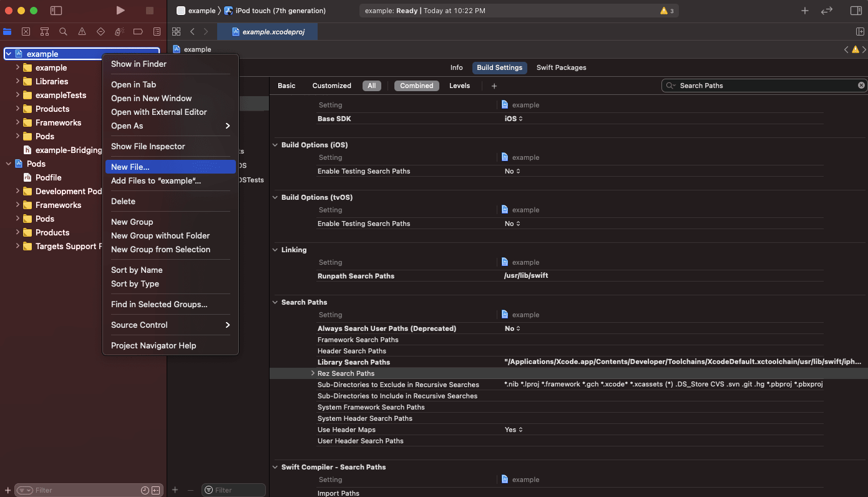The height and width of the screenshot is (497, 868).
Task: Select the Build Settings tab
Action: point(500,67)
